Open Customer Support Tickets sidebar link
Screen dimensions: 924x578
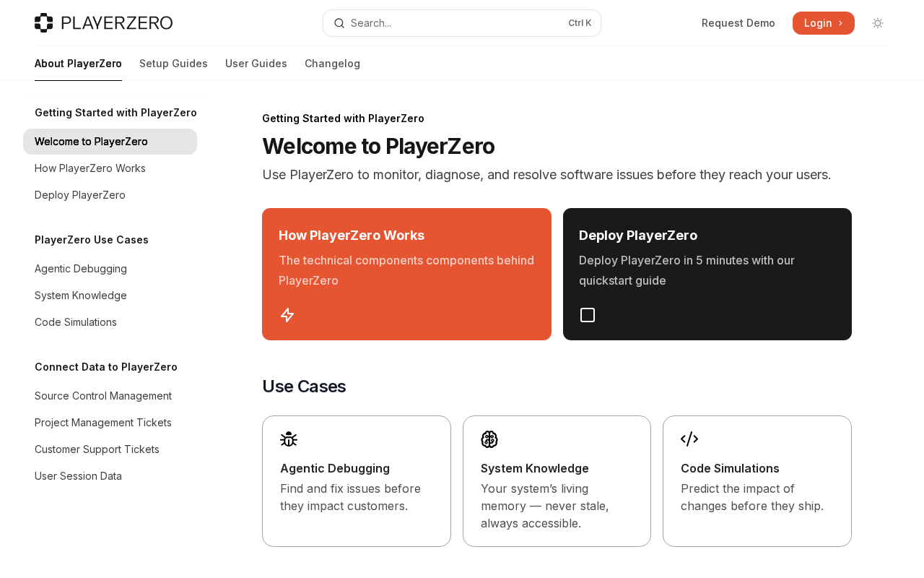click(x=97, y=449)
